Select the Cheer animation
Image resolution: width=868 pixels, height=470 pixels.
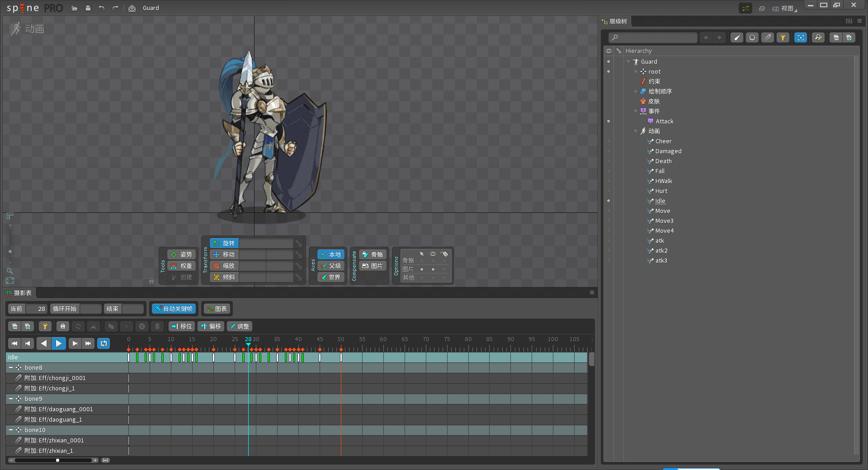[x=663, y=141]
